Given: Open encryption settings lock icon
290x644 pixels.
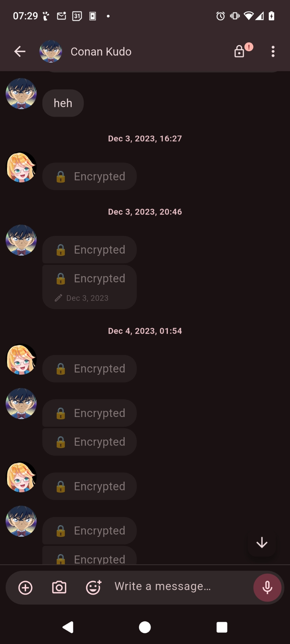Looking at the screenshot, I should tap(239, 52).
